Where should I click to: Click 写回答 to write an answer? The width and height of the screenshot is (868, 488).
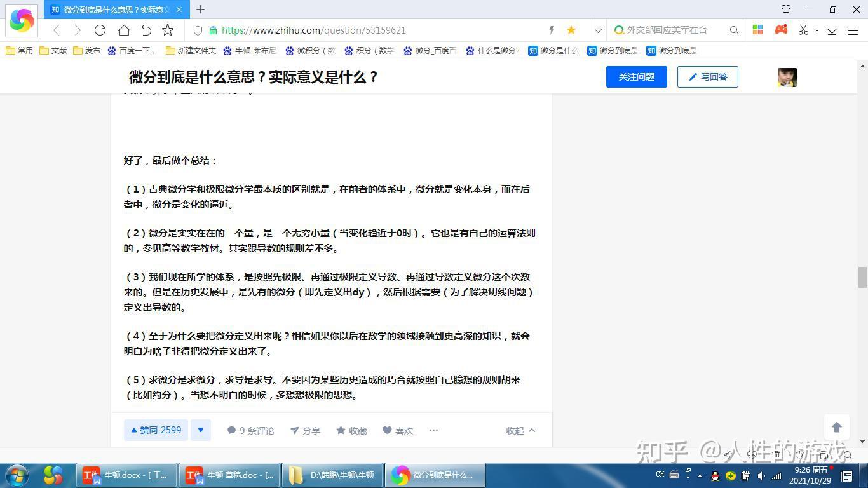coord(707,77)
